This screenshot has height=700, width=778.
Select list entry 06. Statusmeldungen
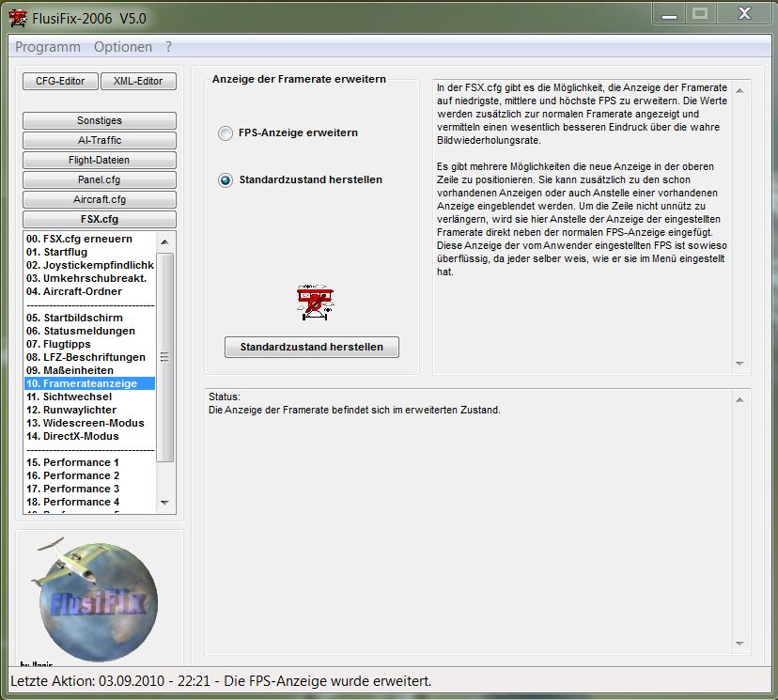tap(90, 331)
